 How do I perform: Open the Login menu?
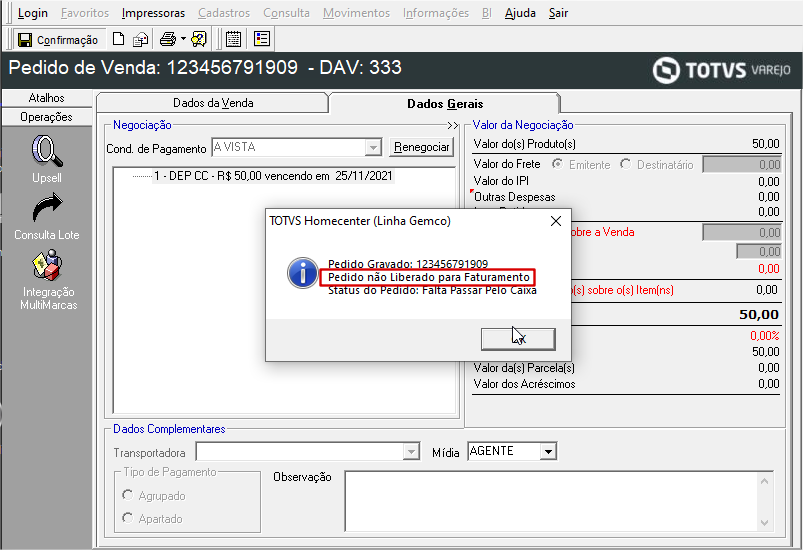(32, 13)
